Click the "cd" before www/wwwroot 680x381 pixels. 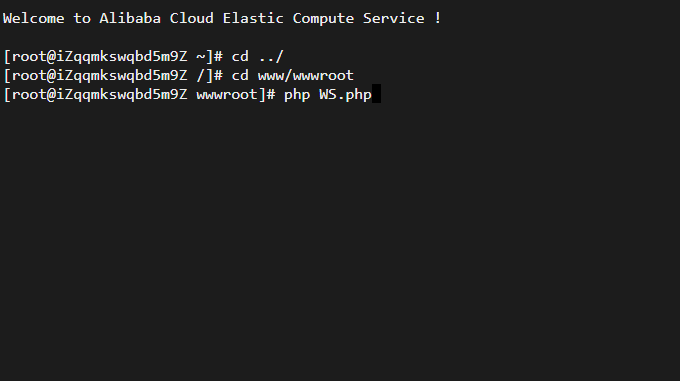[240, 75]
